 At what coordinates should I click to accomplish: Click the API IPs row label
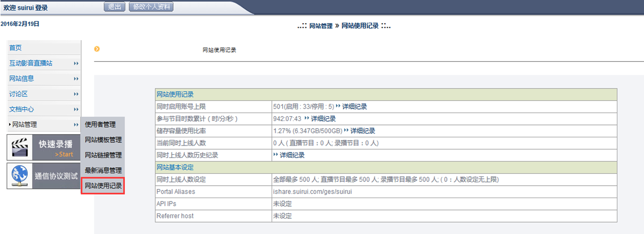point(167,204)
